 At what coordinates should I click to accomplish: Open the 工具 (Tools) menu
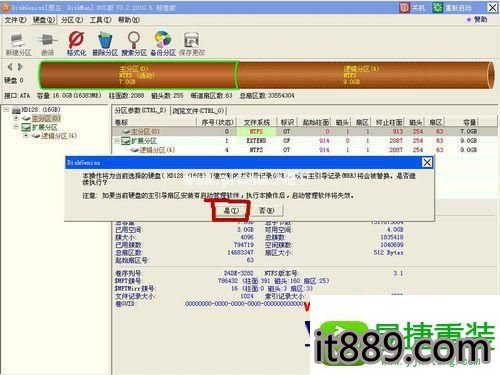100,20
